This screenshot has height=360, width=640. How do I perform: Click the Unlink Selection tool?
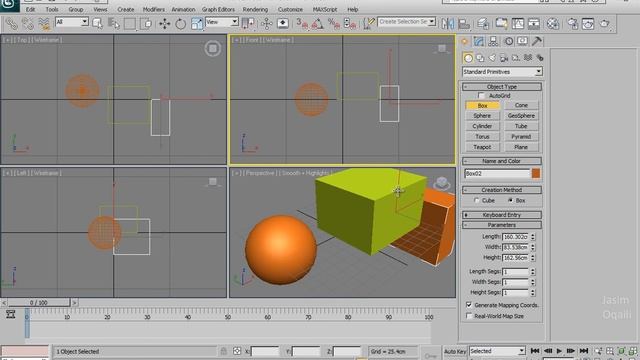point(28,24)
